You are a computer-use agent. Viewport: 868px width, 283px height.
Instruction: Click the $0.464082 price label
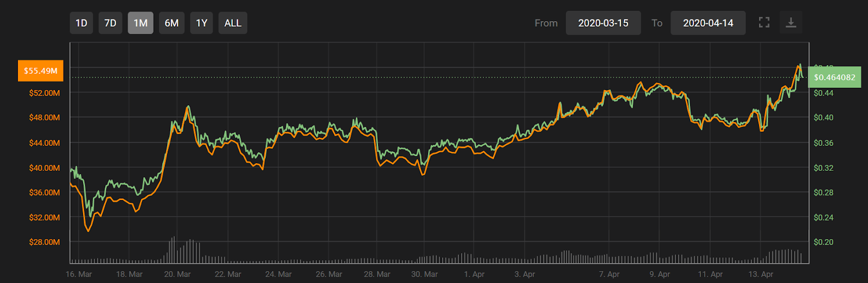[834, 77]
